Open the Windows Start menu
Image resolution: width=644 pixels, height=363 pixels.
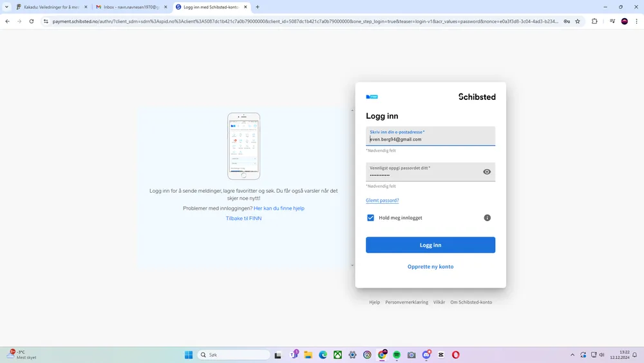pos(189,355)
